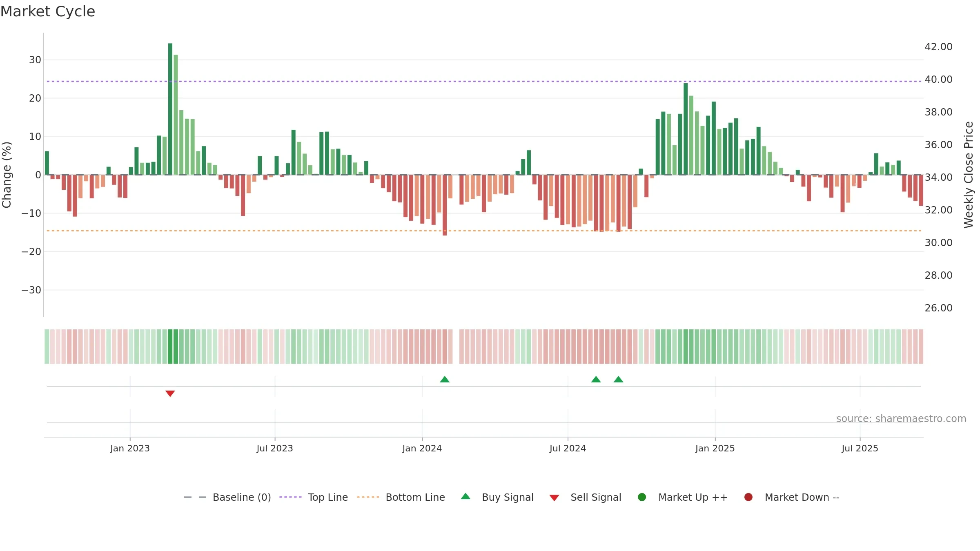This screenshot has height=551, width=980.
Task: Click the Jul 2024 axis label
Action: coord(568,448)
